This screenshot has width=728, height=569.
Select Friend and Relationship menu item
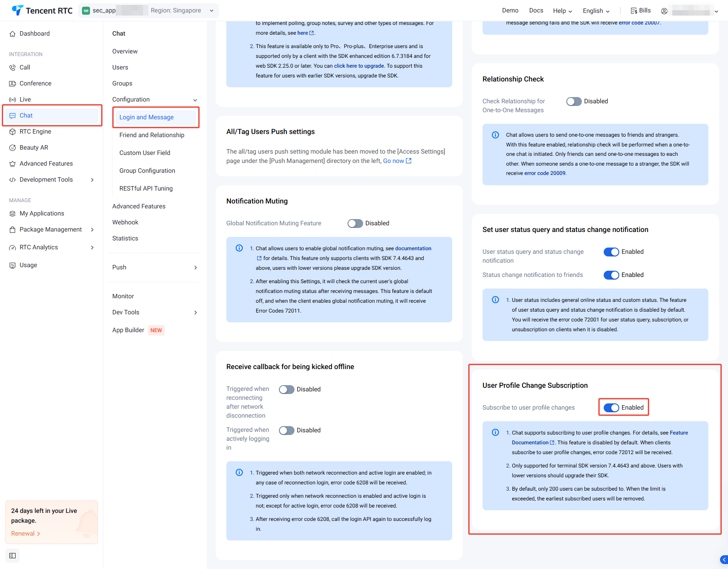pos(151,135)
